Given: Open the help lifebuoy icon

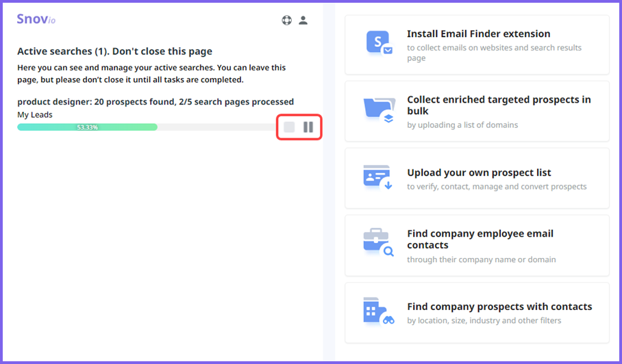Looking at the screenshot, I should click(x=287, y=21).
